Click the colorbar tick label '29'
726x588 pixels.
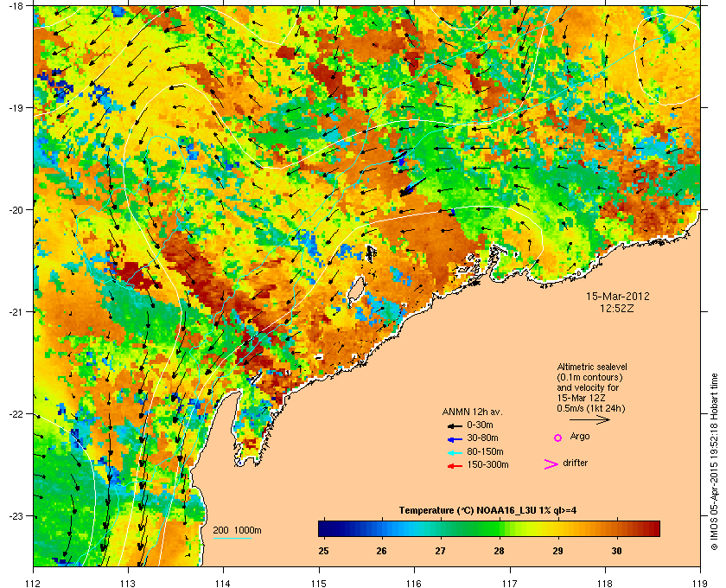click(557, 551)
